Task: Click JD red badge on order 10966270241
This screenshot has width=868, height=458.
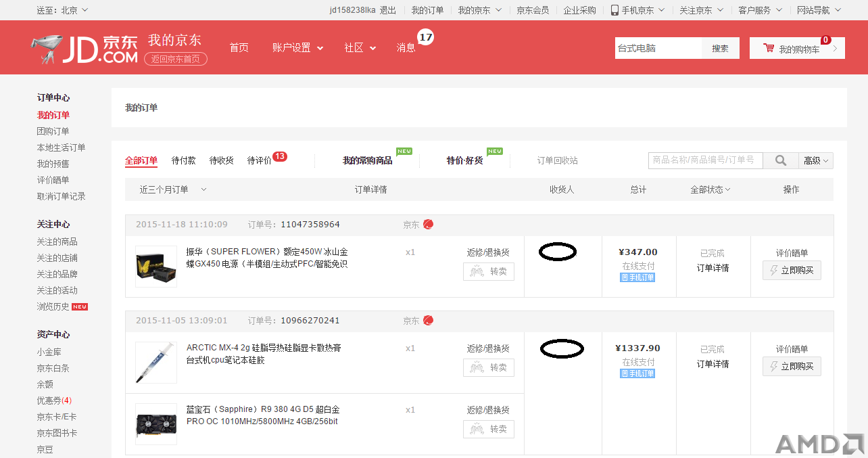Action: tap(428, 321)
